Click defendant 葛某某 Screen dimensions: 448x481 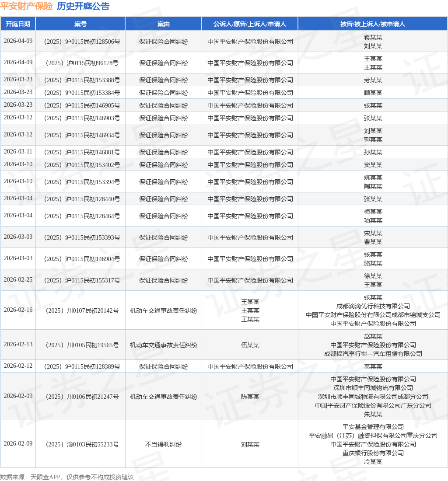coord(373,366)
